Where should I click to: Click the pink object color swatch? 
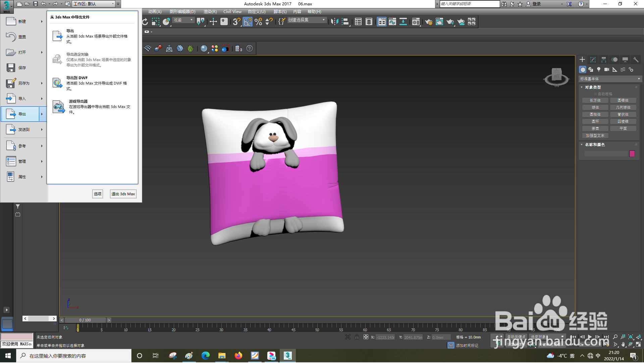tap(632, 154)
